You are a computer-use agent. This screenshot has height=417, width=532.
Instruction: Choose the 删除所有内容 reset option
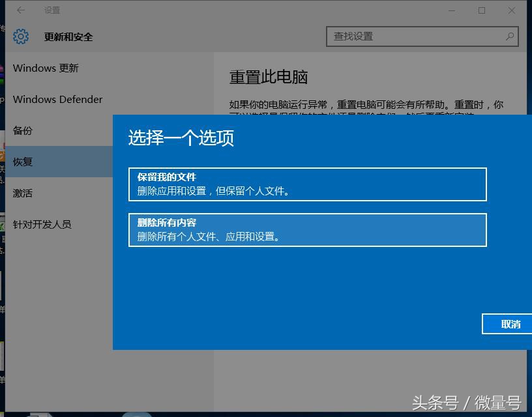coord(306,230)
